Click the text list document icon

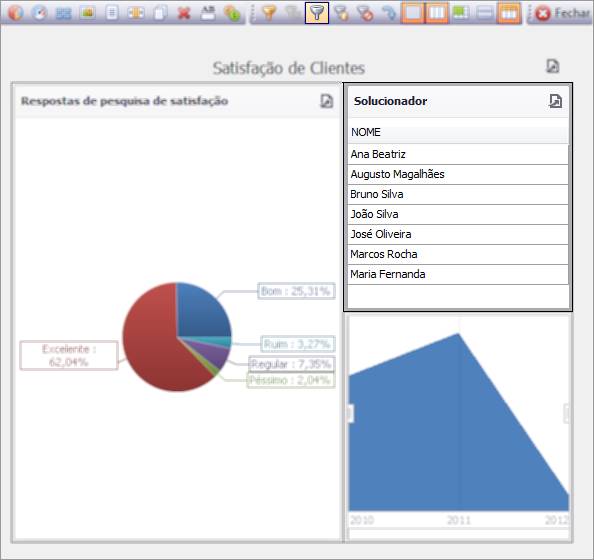[112, 13]
